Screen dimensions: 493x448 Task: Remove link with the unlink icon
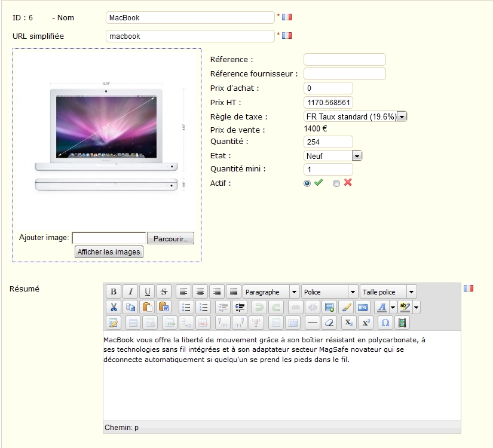[313, 307]
